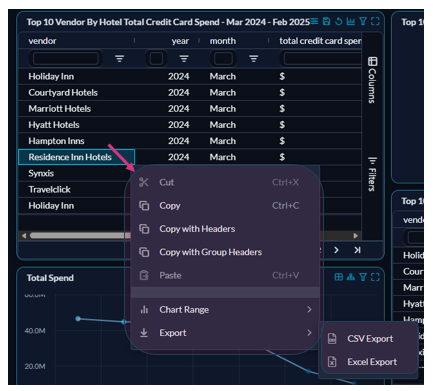Click hierarchy icon in Total Spend panel
433x391 pixels.
(351, 277)
